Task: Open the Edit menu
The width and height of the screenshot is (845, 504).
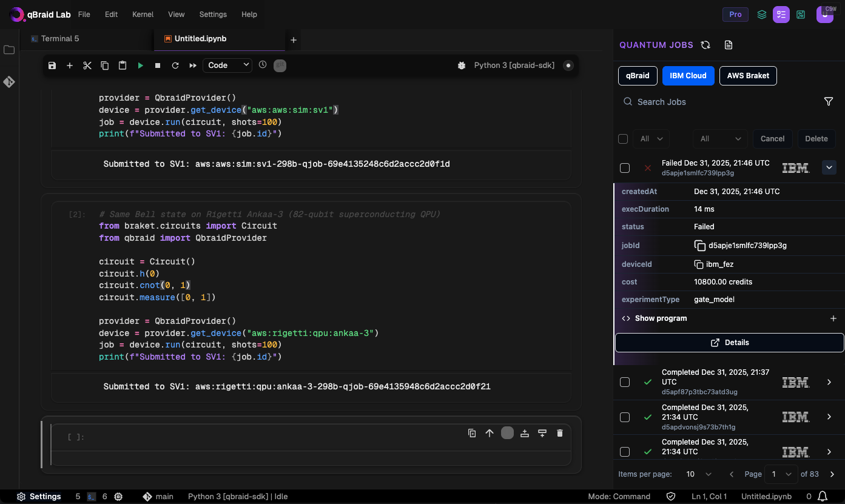Action: tap(111, 15)
